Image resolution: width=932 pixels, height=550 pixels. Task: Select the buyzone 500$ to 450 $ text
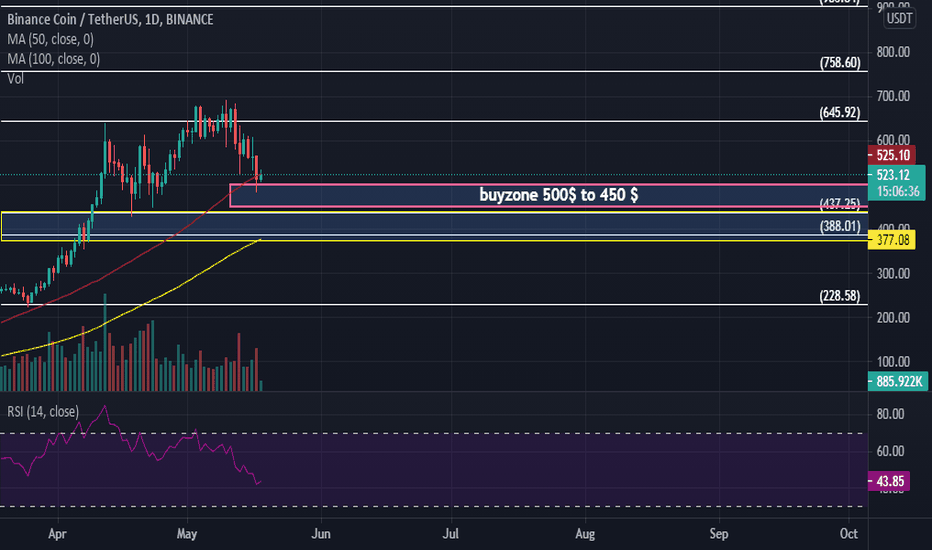[559, 195]
